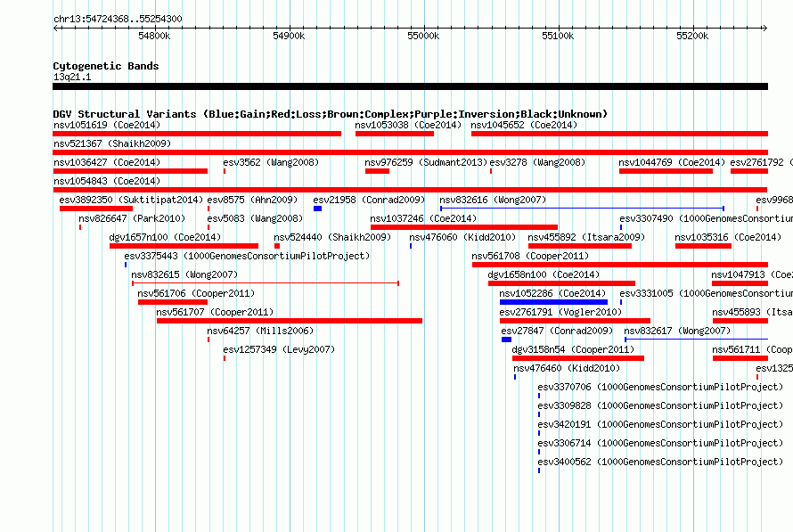Image resolution: width=793 pixels, height=532 pixels.
Task: Select esv3400562 (1000GenomesConsortiumPilotProject) label
Action: click(660, 462)
